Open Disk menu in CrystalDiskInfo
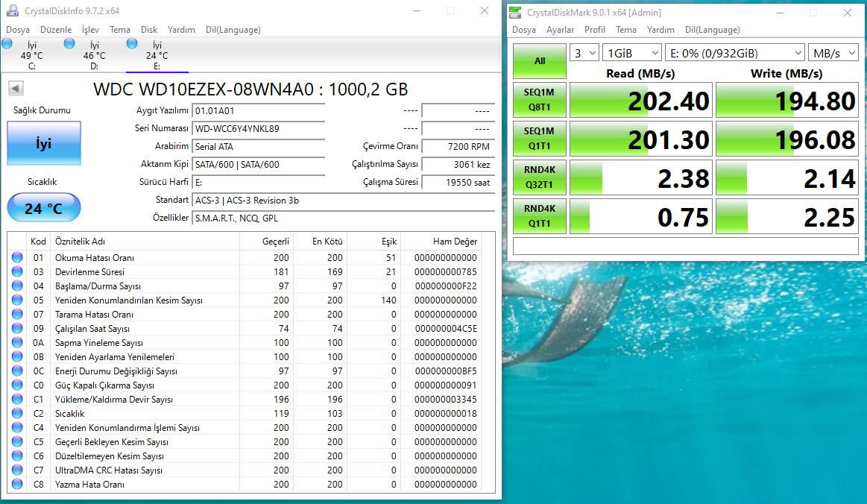 point(149,30)
